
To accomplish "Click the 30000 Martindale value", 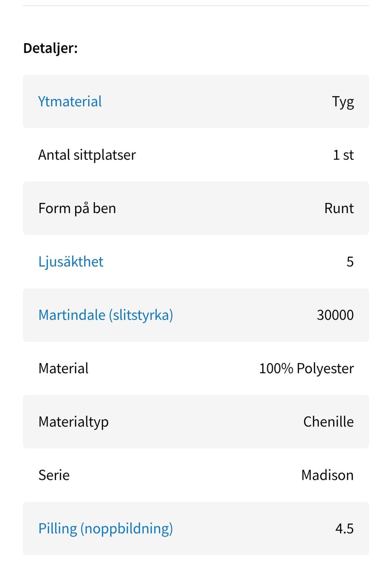I will 335,315.
